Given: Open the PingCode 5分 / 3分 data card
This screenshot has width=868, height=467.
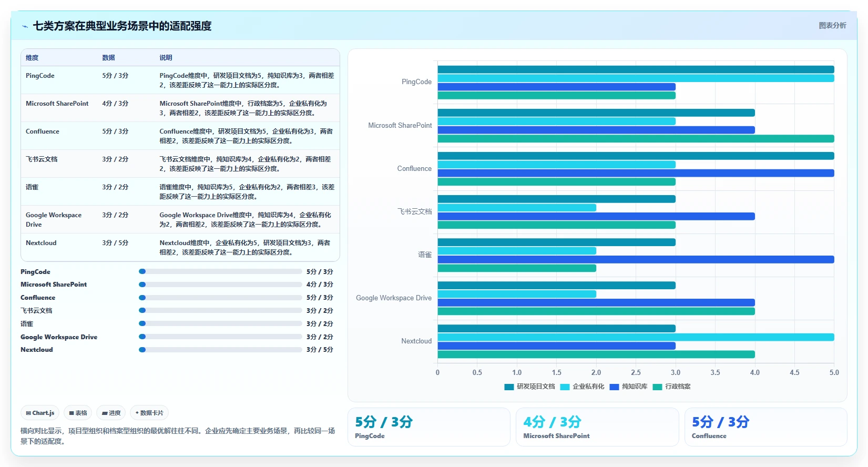Looking at the screenshot, I should [429, 427].
